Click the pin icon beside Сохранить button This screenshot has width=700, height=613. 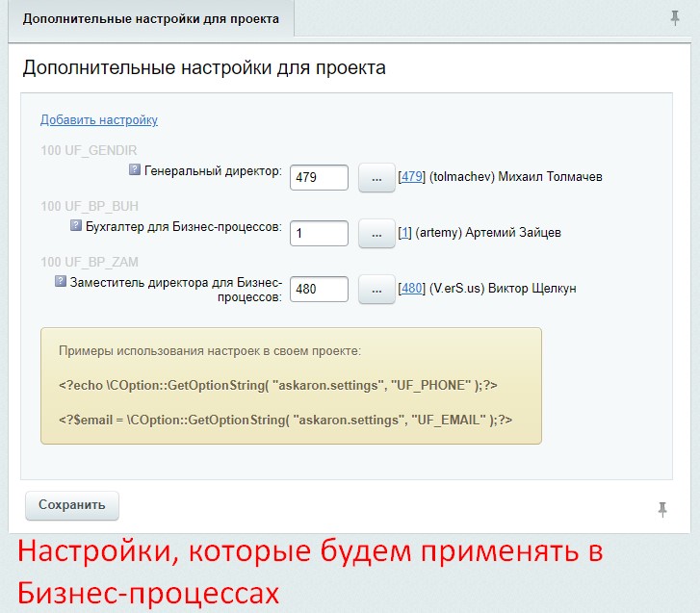tap(662, 509)
